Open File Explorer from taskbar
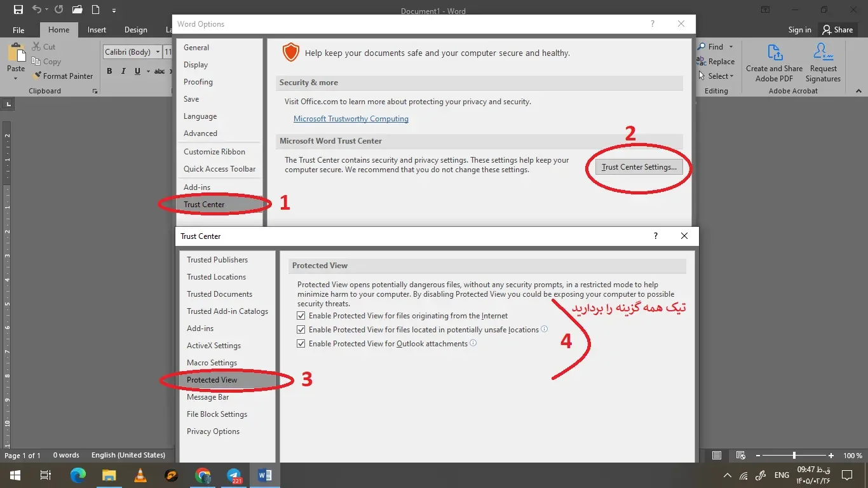 click(x=109, y=475)
